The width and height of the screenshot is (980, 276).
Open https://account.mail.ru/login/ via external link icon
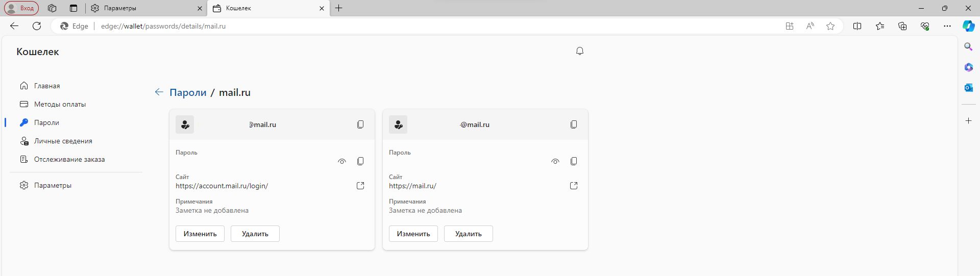[360, 186]
